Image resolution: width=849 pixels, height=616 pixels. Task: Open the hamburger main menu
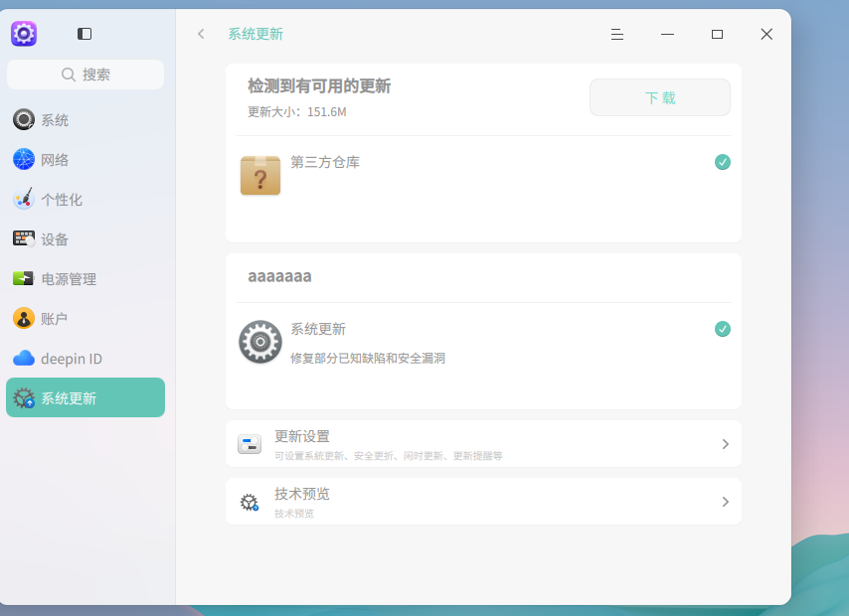(x=617, y=34)
